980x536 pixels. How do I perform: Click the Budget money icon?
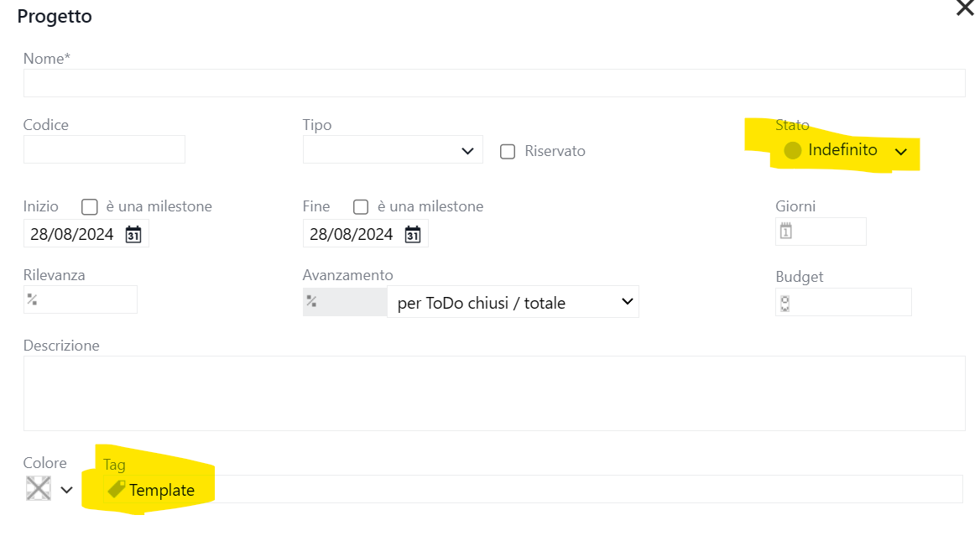(786, 303)
